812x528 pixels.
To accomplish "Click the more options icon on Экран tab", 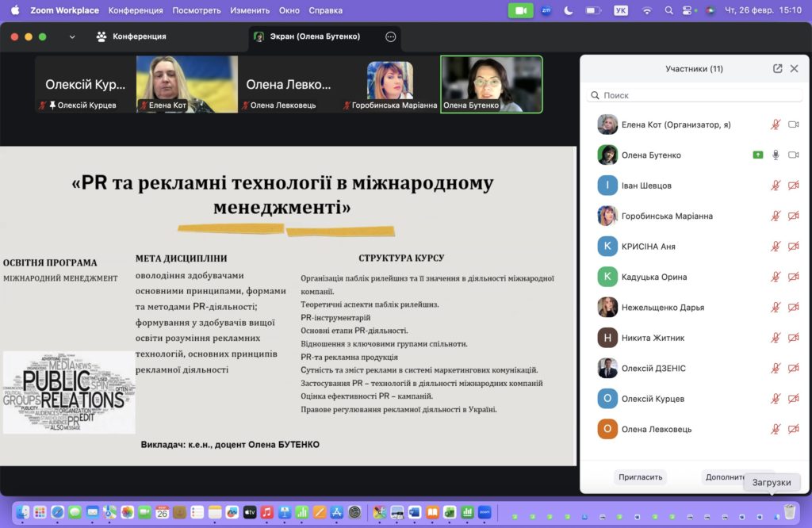I will [x=390, y=36].
